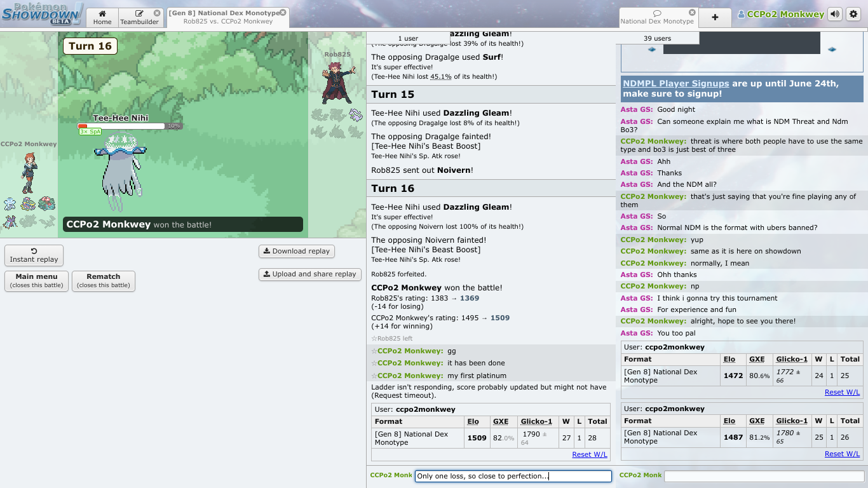Click the Elo header in battle log table
868x488 pixels.
pyautogui.click(x=473, y=421)
